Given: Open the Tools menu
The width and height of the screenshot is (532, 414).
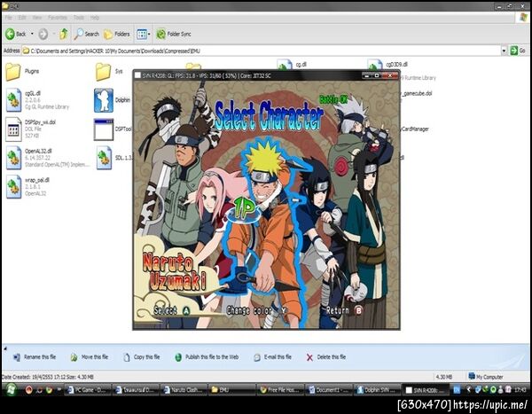Looking at the screenshot, I should click(x=79, y=18).
